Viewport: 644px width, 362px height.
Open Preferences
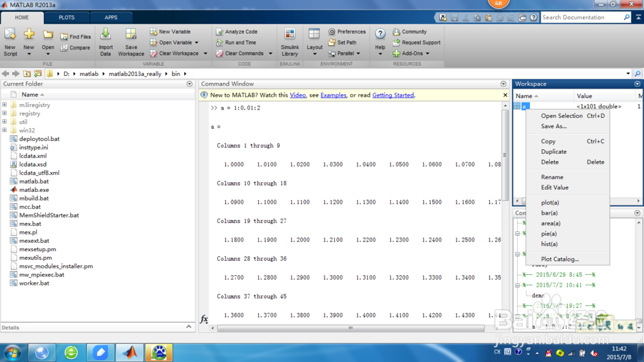(x=347, y=32)
